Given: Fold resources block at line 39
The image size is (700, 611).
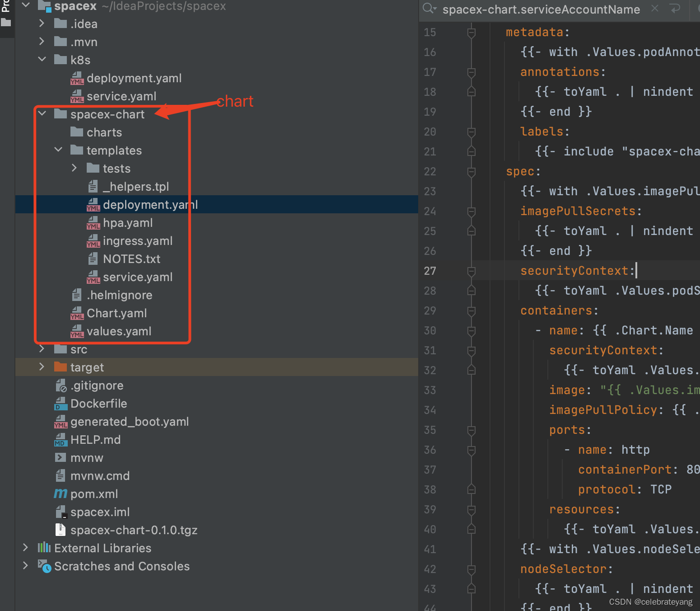Looking at the screenshot, I should coord(471,510).
